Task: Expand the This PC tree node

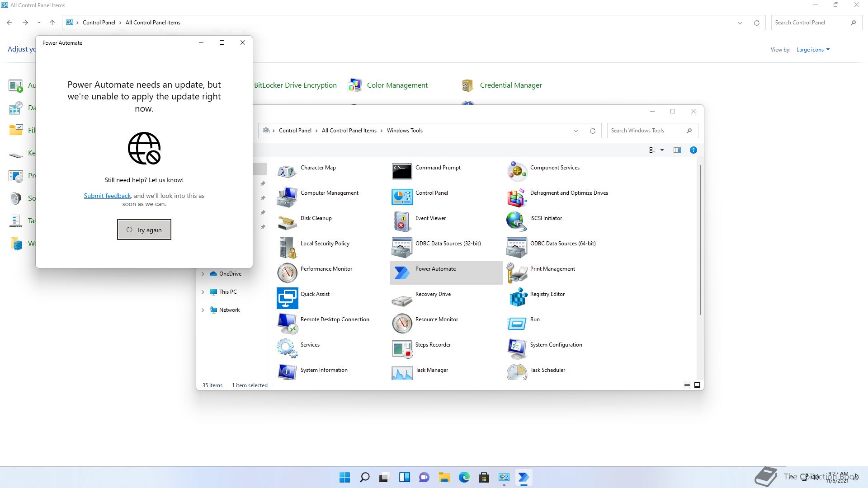Action: pyautogui.click(x=203, y=292)
